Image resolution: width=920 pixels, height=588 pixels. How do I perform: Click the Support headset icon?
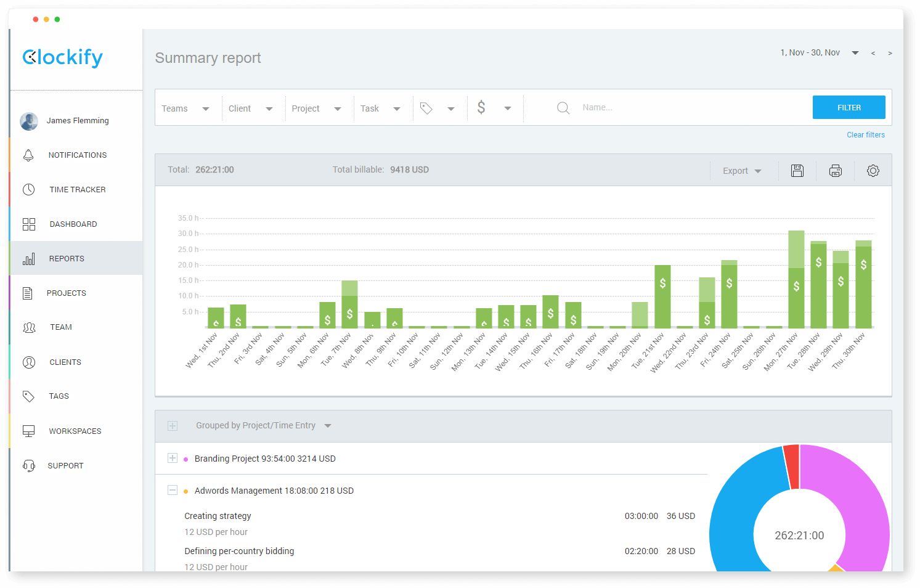pyautogui.click(x=29, y=465)
